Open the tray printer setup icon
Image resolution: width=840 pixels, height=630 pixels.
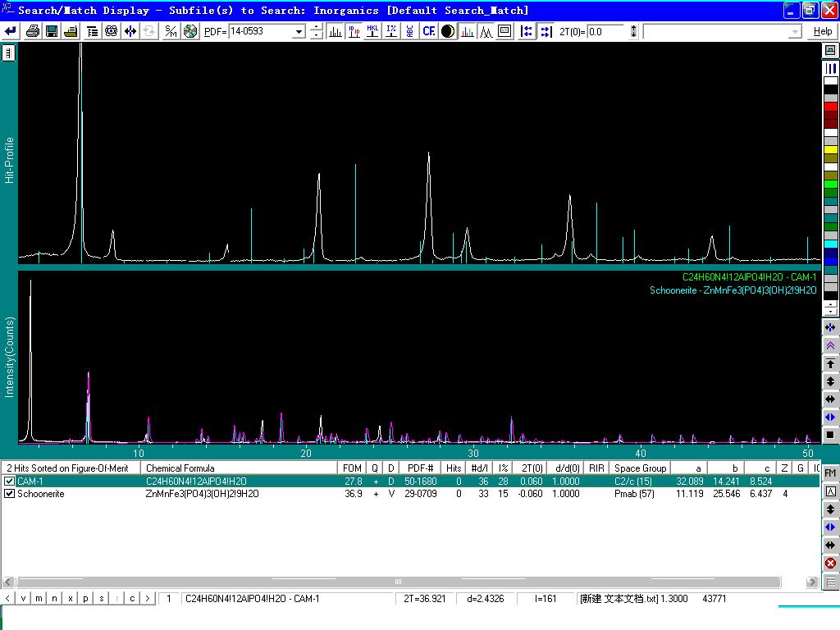pos(71,32)
